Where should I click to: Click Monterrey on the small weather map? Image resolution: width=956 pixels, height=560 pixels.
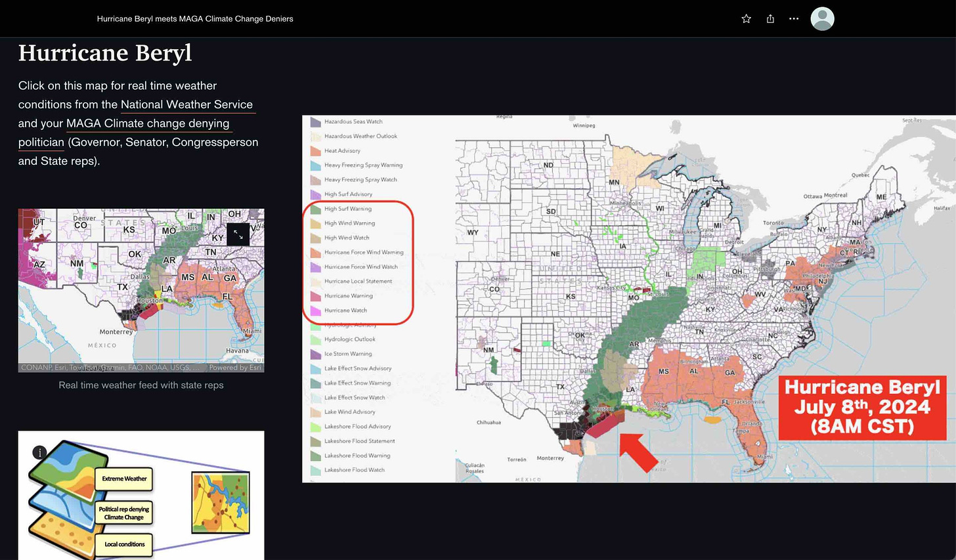(116, 332)
